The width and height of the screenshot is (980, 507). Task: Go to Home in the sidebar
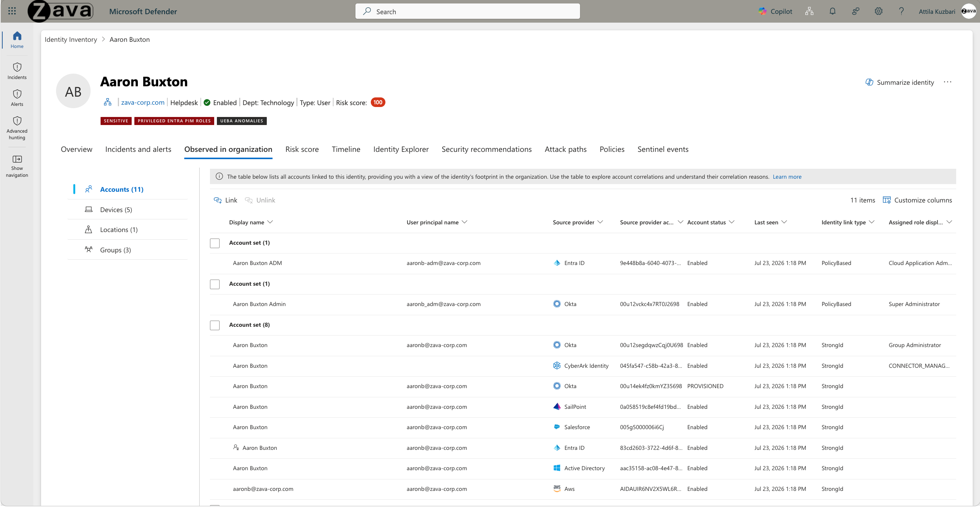[17, 40]
